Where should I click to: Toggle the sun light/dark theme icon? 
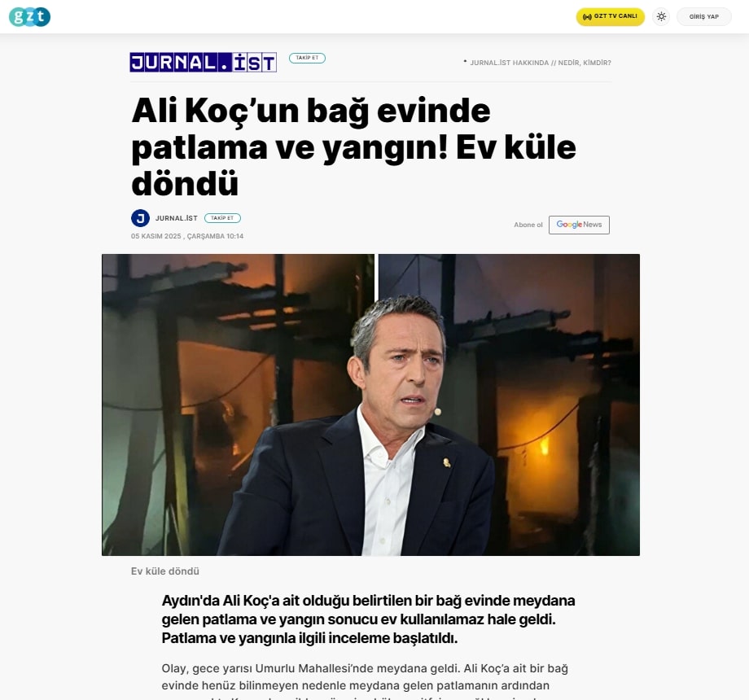[661, 17]
